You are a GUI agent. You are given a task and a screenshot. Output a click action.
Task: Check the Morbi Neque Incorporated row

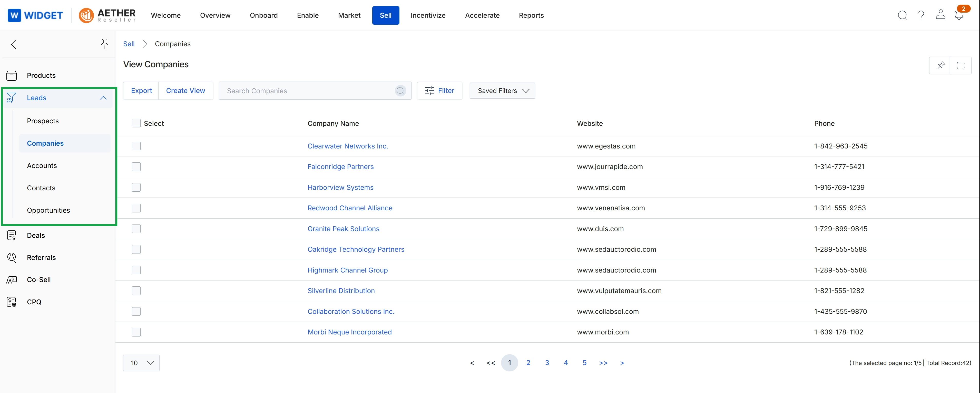[x=136, y=332]
